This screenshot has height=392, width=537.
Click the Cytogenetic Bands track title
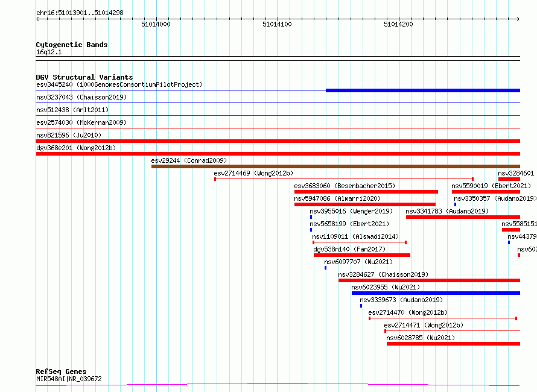coord(72,45)
